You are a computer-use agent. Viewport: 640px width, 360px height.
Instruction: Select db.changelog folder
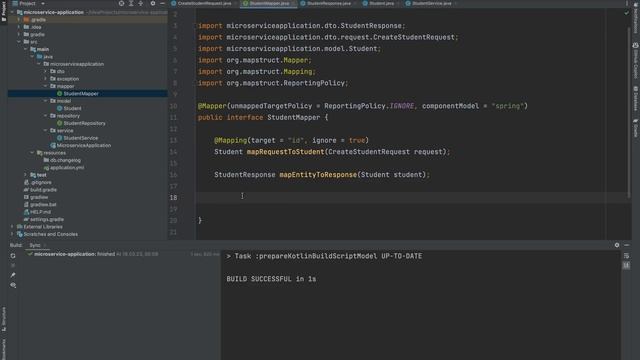click(x=62, y=160)
